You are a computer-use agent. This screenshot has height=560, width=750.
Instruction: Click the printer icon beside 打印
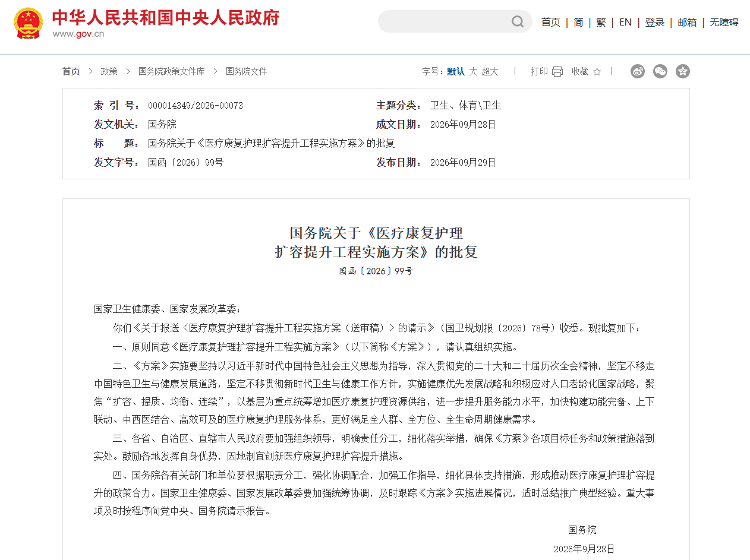click(x=557, y=72)
